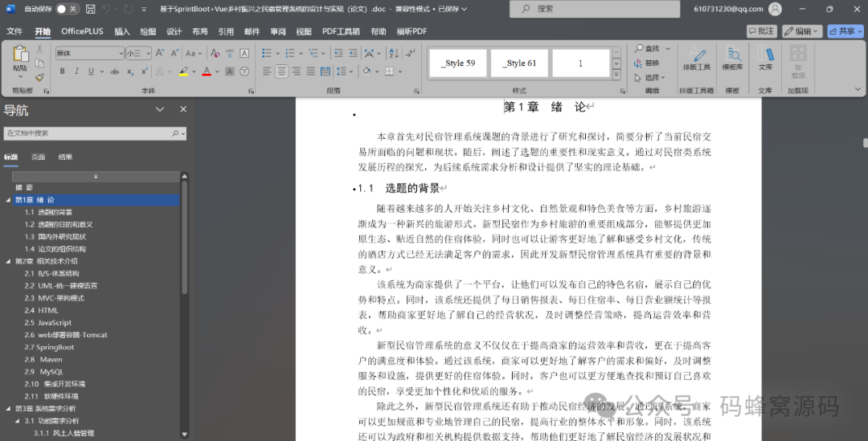This screenshot has height=441, width=868.
Task: Open the Change Case Aa dropdown
Action: coord(193,53)
